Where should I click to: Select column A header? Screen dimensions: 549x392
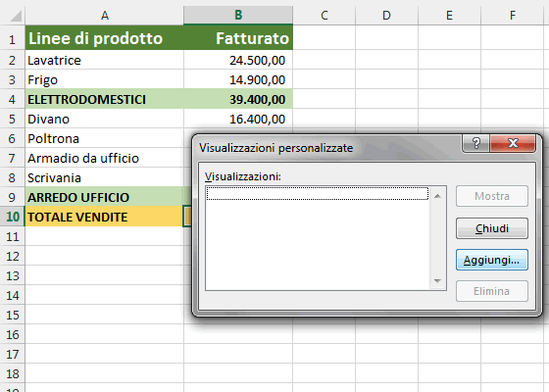(104, 15)
